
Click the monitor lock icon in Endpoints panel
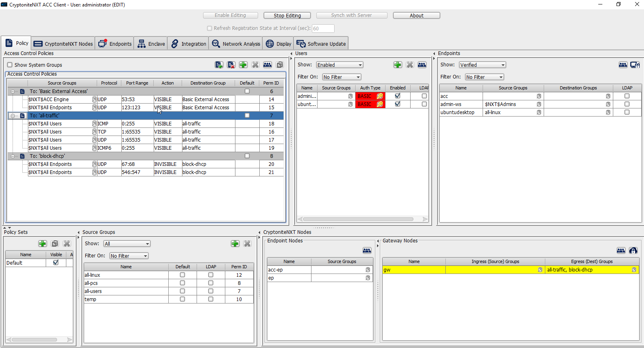click(x=635, y=65)
